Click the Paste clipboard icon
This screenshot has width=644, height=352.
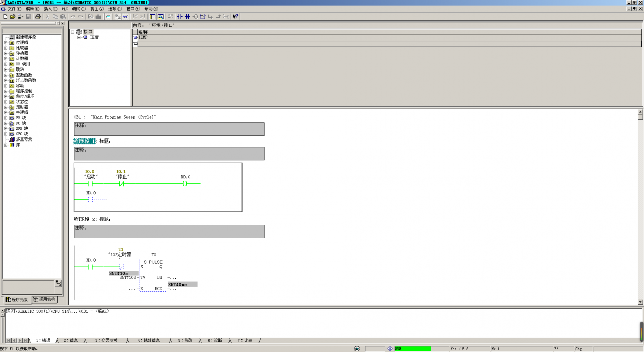pyautogui.click(x=63, y=17)
